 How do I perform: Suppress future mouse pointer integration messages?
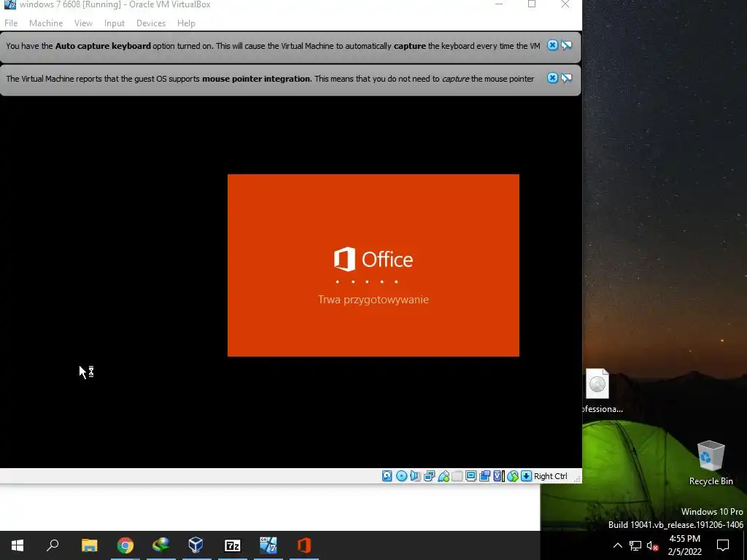click(566, 78)
